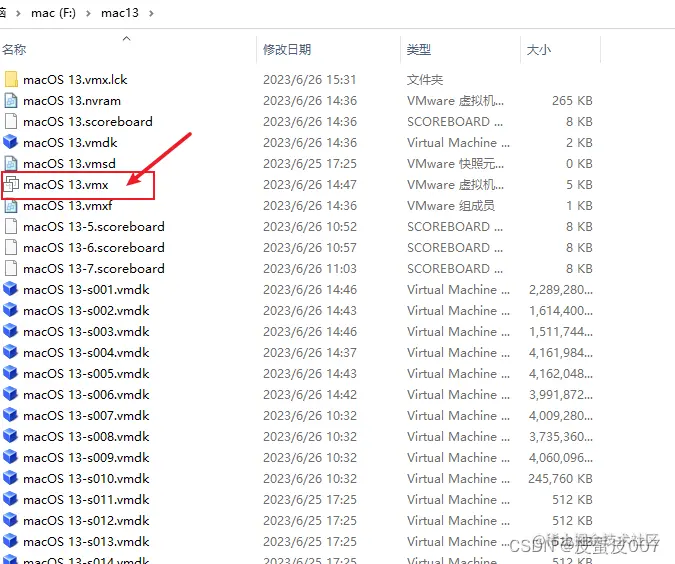675x564 pixels.
Task: Select file name macOS 13-7.scoreboard
Action: pos(94,269)
